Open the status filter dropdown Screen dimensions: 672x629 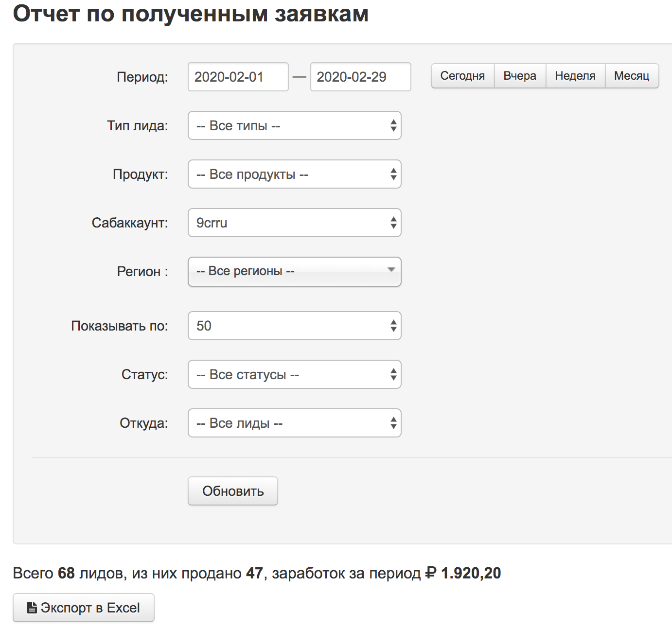point(294,375)
